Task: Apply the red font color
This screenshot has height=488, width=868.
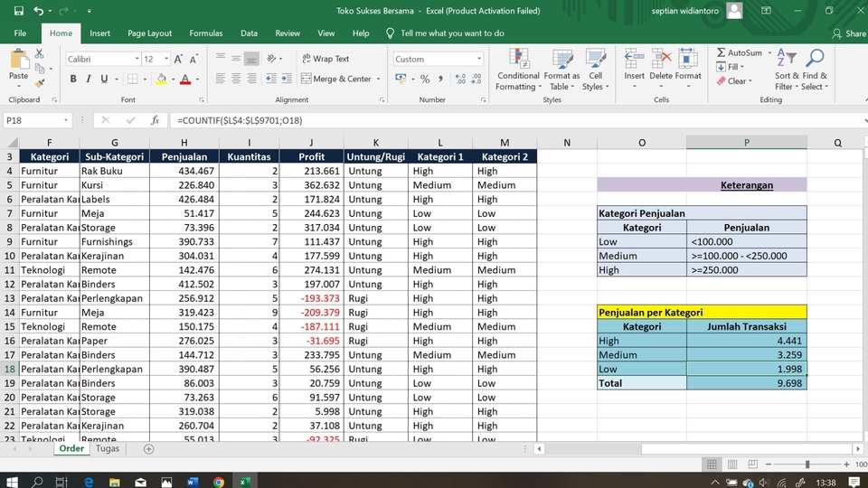Action: click(x=185, y=80)
